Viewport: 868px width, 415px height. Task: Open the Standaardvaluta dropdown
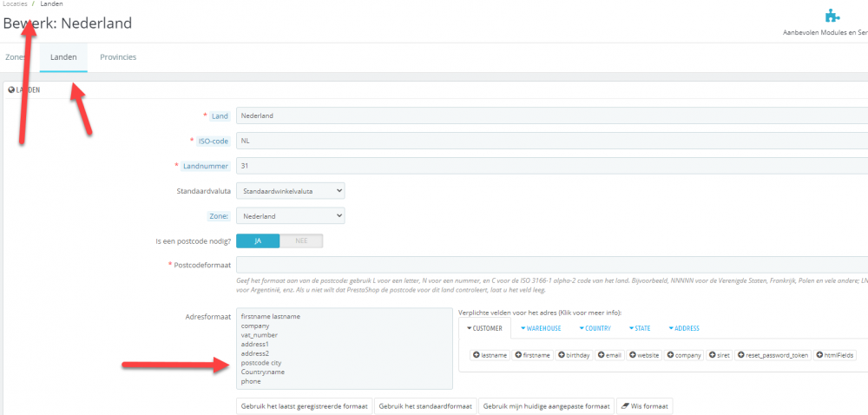[x=291, y=191]
